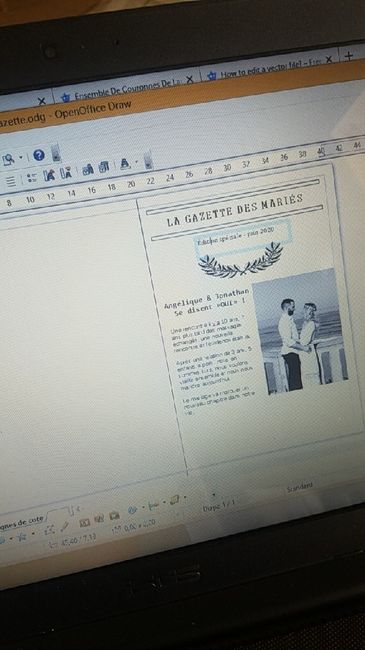Screen dimensions: 365x650
Task: Click the Rotate icon in drawing toolbar
Action: pyautogui.click(x=132, y=509)
